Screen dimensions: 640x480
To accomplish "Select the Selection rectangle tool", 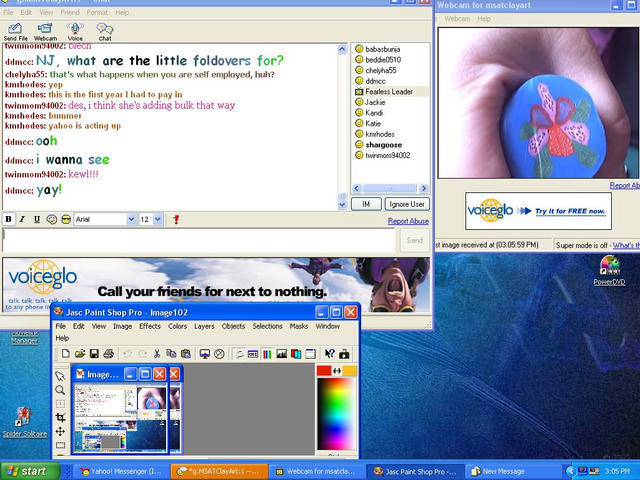I will [x=60, y=445].
